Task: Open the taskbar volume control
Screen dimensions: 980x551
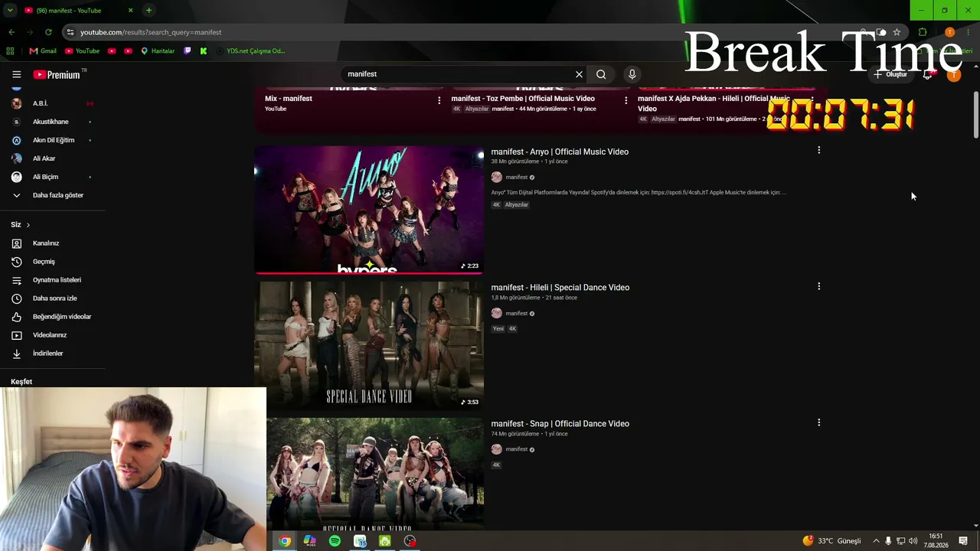Action: pyautogui.click(x=913, y=541)
